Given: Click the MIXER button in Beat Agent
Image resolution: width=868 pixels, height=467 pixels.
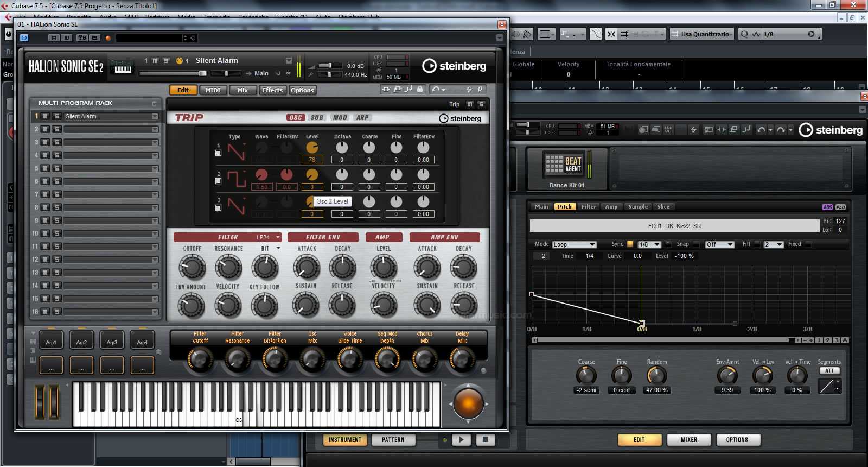Looking at the screenshot, I should [x=689, y=440].
